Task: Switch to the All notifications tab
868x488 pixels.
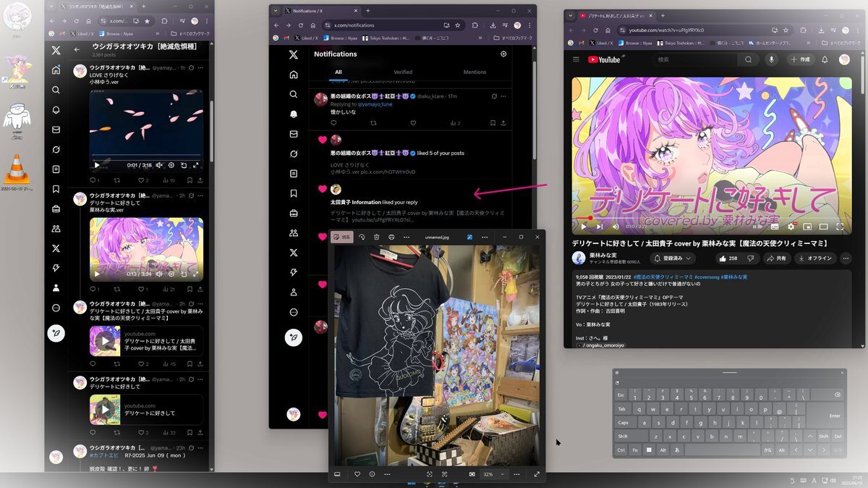Action: coord(338,72)
